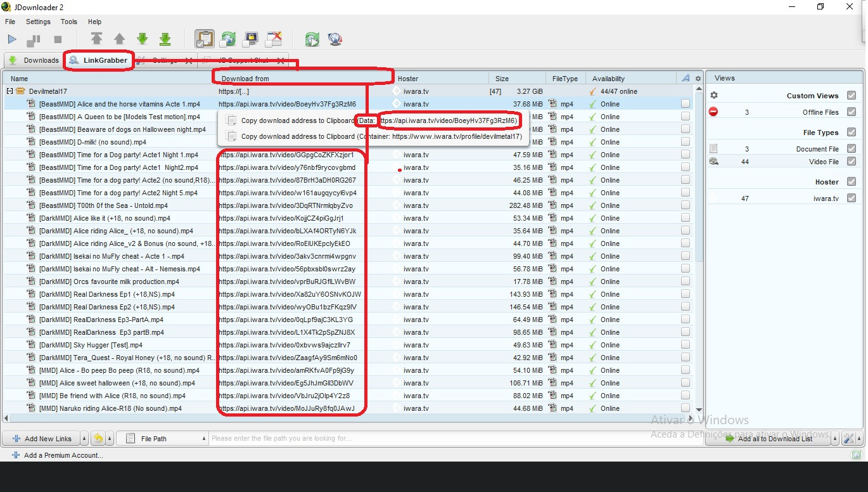Open dropdown arrow next to Add all to Download List
868x492 pixels.
[x=836, y=439]
